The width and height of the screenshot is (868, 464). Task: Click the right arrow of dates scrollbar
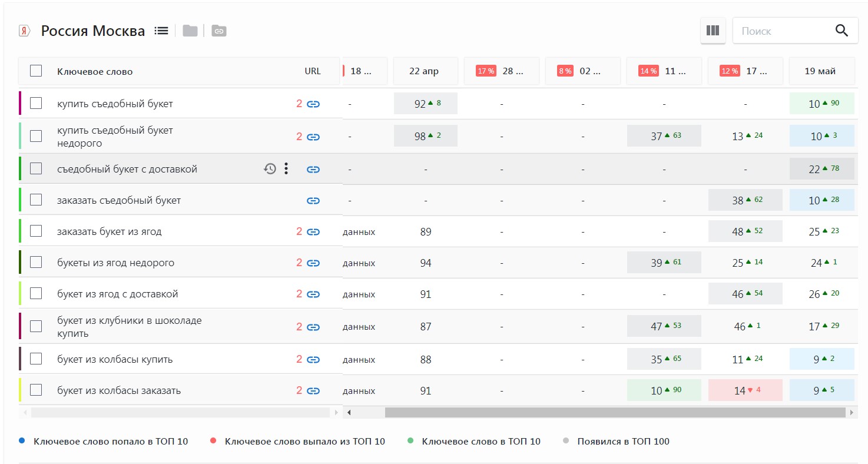click(x=852, y=413)
